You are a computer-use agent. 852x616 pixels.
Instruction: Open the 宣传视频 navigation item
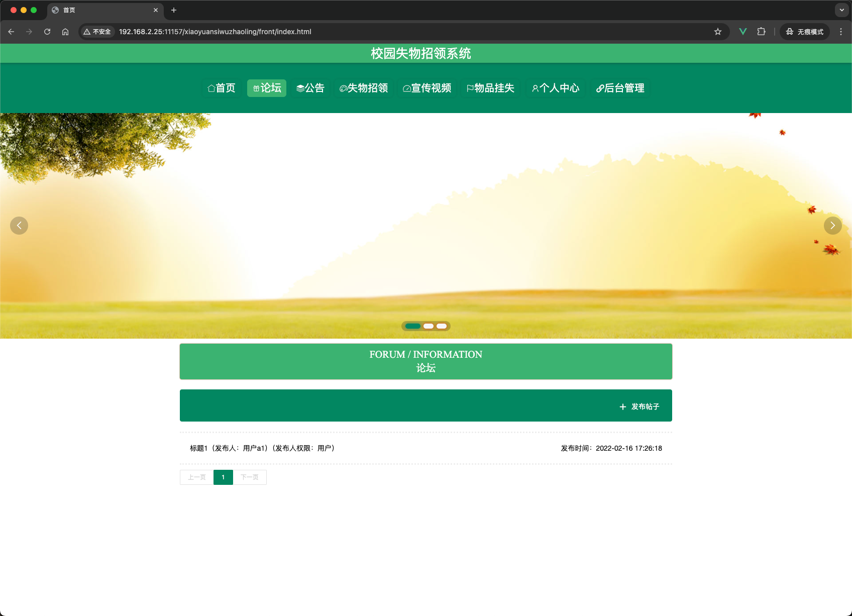coord(427,88)
